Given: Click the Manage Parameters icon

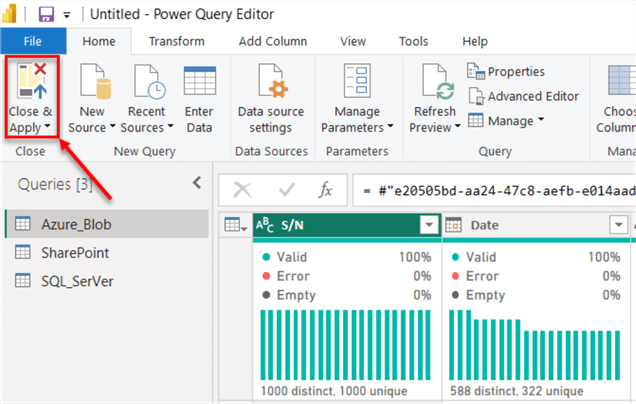Looking at the screenshot, I should click(x=357, y=81).
